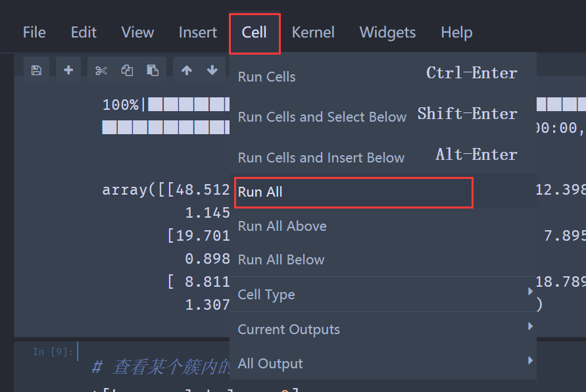Image resolution: width=586 pixels, height=392 pixels.
Task: Open the Edit menu
Action: (84, 32)
